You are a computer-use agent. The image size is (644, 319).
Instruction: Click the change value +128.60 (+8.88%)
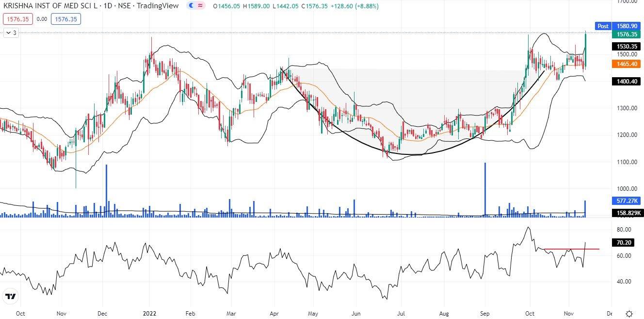point(355,6)
